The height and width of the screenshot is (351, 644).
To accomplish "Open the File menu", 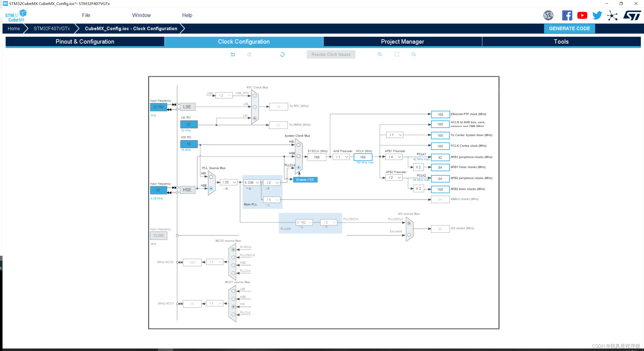I will [86, 15].
